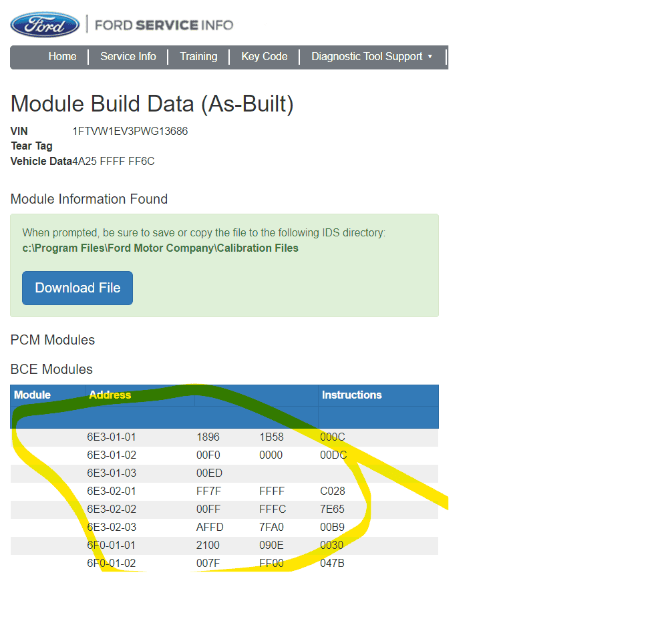The height and width of the screenshot is (633, 672).
Task: Select the 6E3-02-01 address row
Action: [112, 491]
